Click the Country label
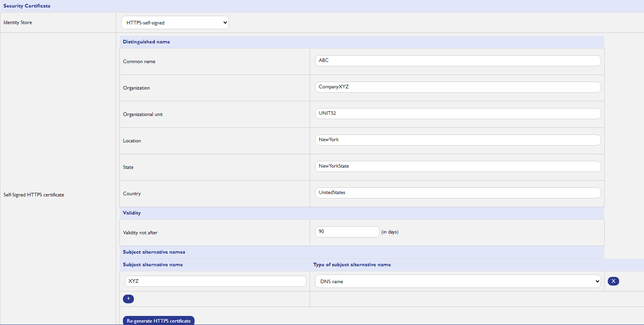The height and width of the screenshot is (325, 644). click(x=132, y=194)
